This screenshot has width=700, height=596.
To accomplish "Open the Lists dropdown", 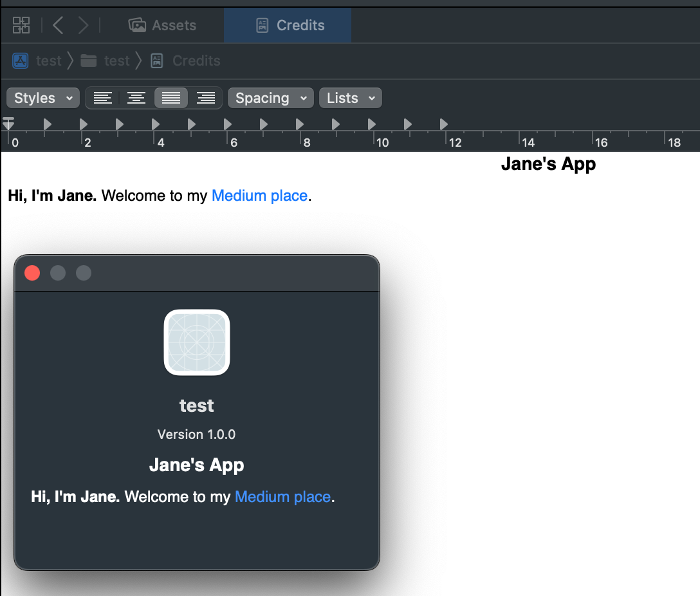I will pyautogui.click(x=350, y=98).
